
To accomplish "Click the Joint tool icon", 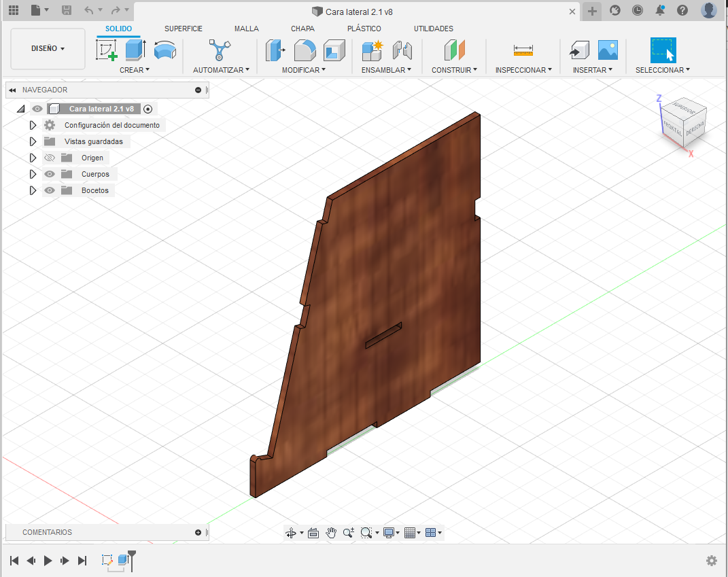I will (x=403, y=50).
